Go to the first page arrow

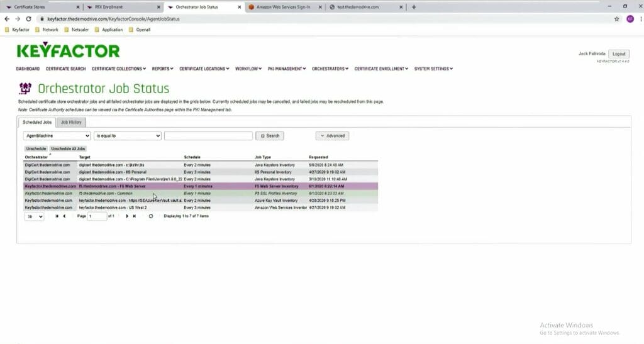pyautogui.click(x=57, y=216)
